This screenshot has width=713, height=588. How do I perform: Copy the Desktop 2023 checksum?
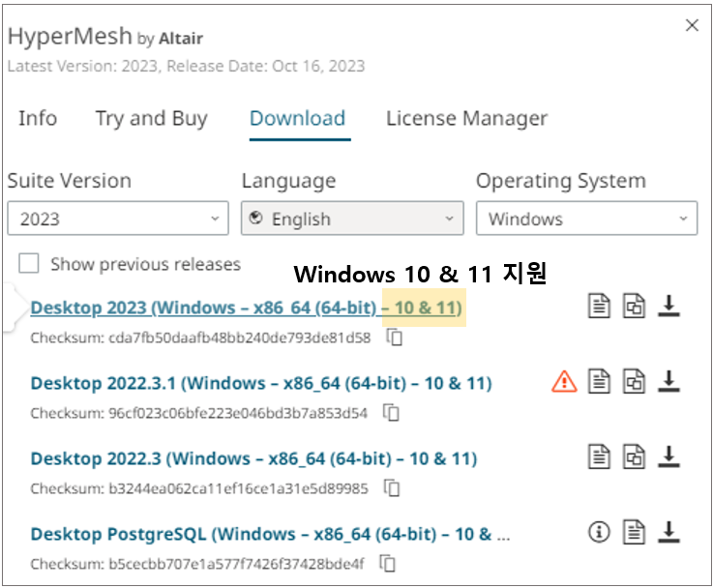click(x=395, y=338)
